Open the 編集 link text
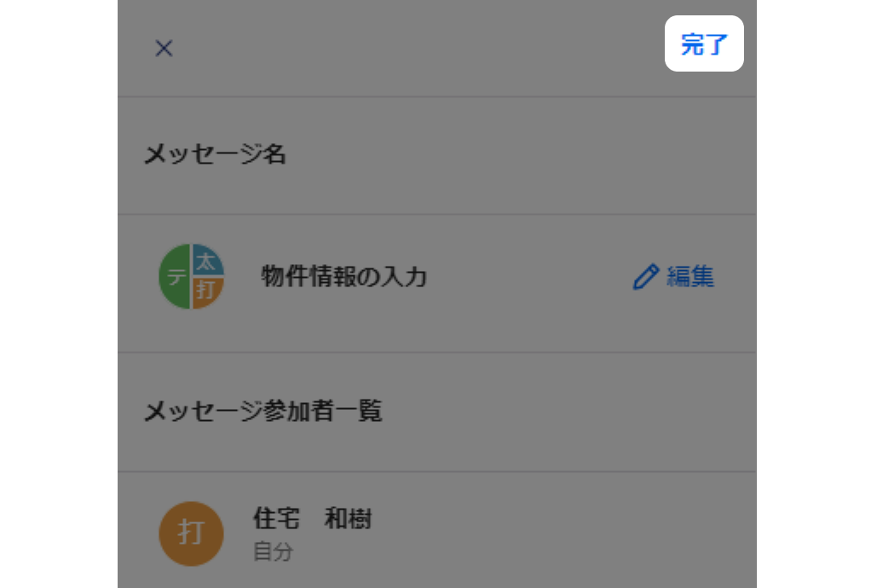 pos(690,277)
